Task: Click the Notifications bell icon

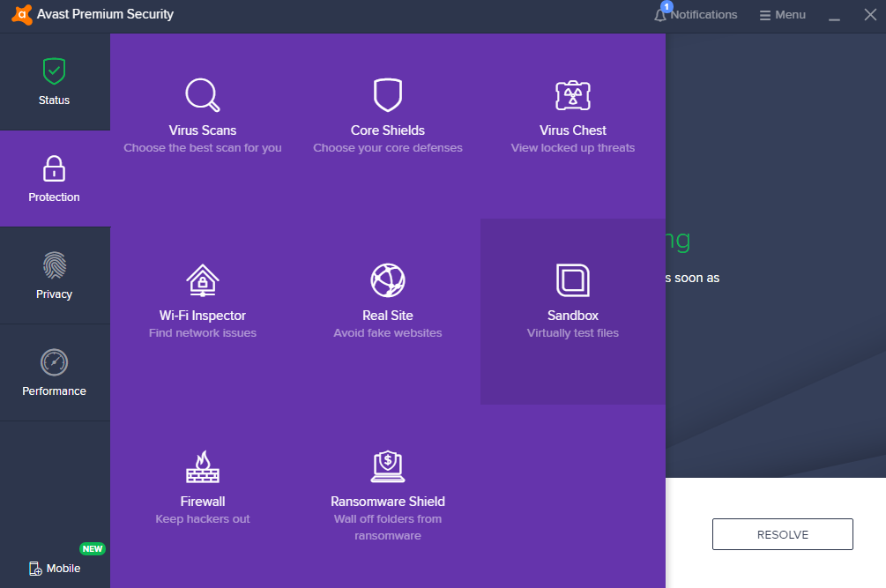Action: click(x=660, y=15)
